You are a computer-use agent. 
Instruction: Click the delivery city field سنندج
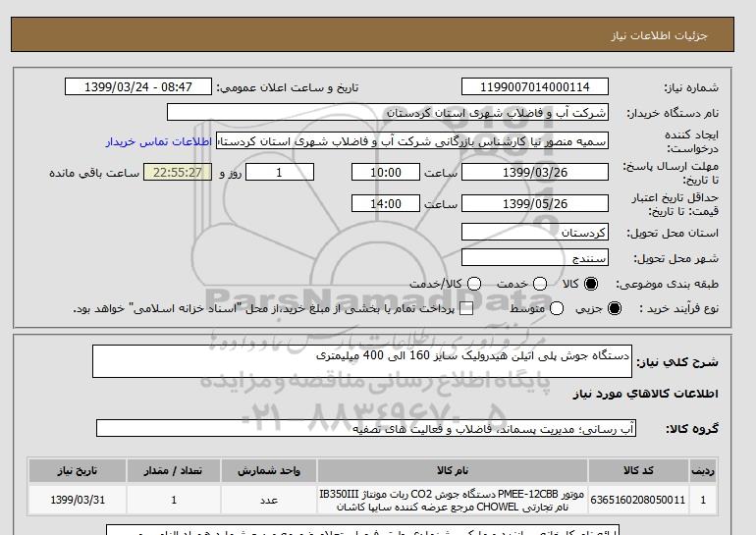[x=535, y=257]
